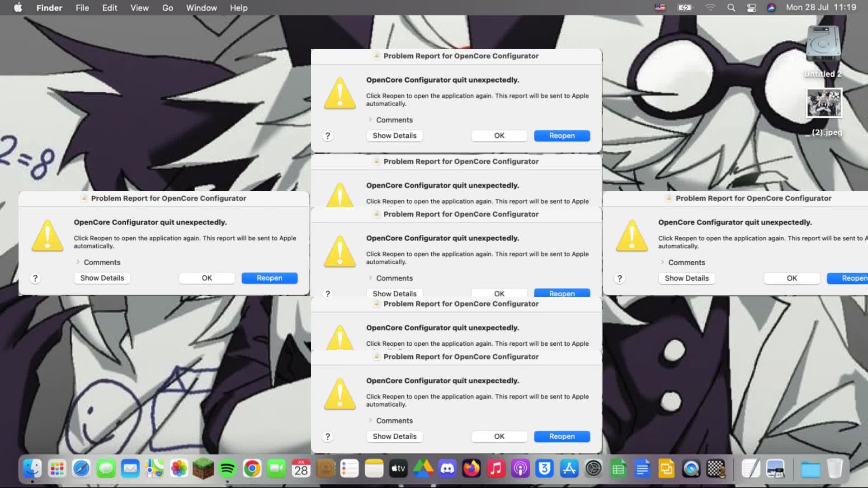Launch Discord from the Dock
The height and width of the screenshot is (488, 868).
point(448,469)
